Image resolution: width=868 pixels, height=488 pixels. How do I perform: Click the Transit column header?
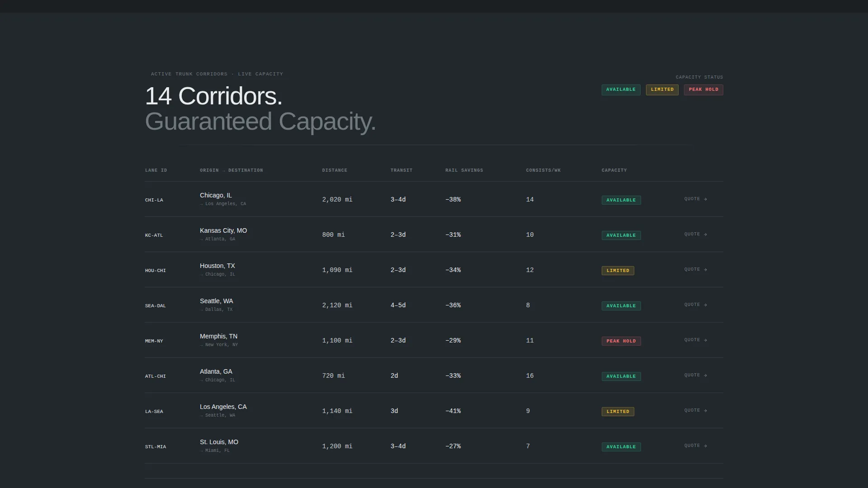coord(401,170)
